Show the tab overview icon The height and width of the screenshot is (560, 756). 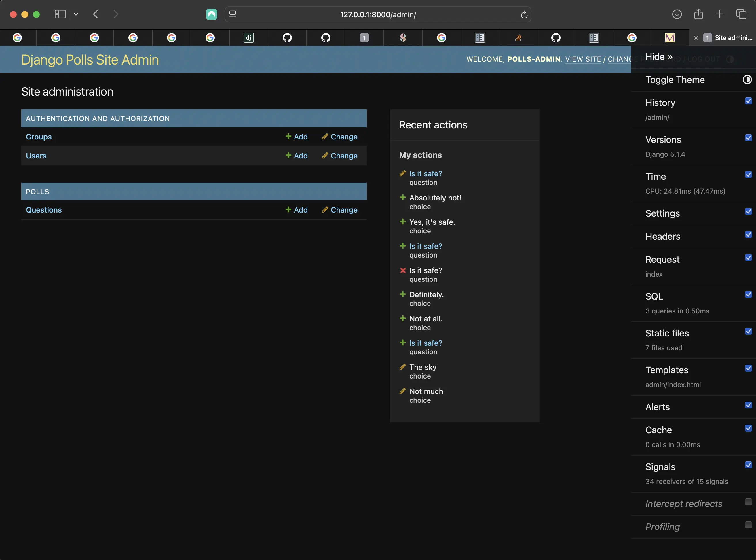coord(741,14)
